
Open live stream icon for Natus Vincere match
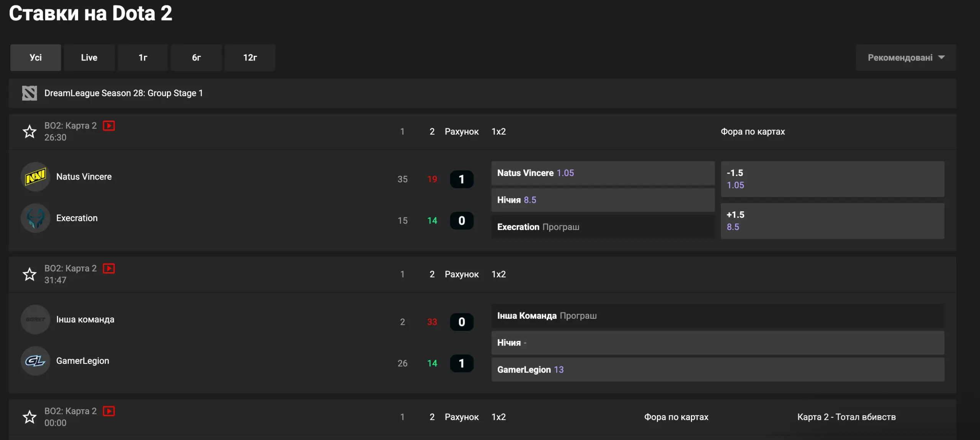109,126
